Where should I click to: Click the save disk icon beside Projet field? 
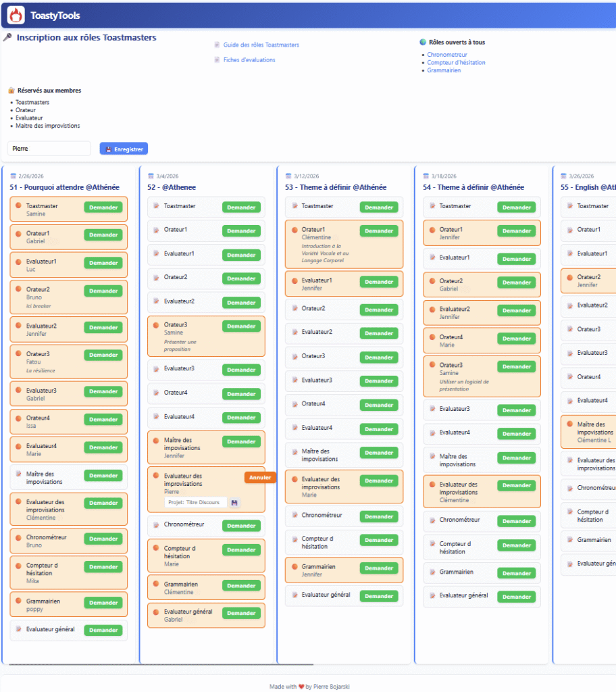[x=234, y=503]
